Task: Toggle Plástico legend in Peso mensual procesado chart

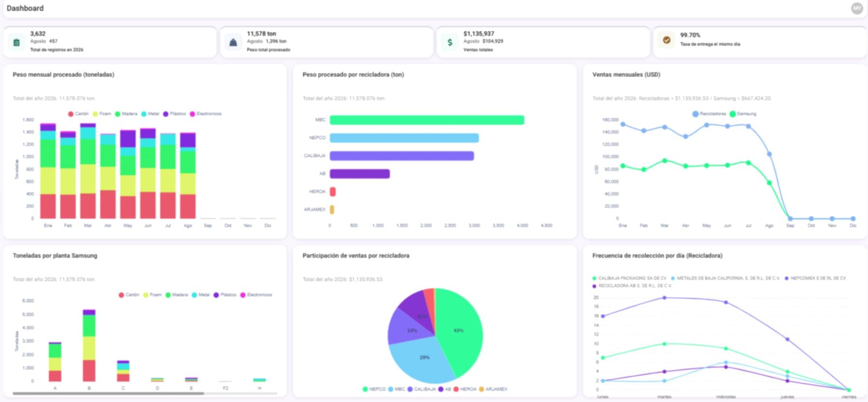Action: 174,114
